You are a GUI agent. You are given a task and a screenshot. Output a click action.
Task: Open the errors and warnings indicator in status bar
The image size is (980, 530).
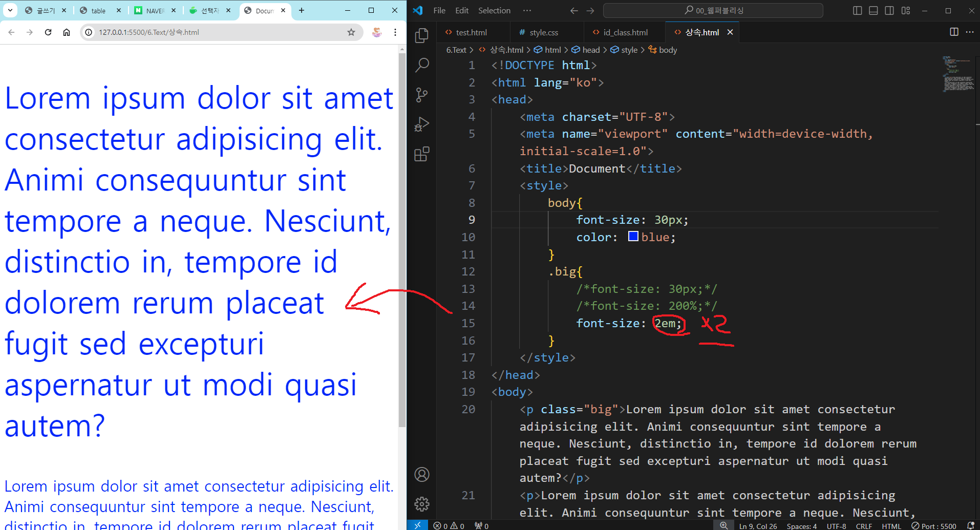[x=449, y=526]
